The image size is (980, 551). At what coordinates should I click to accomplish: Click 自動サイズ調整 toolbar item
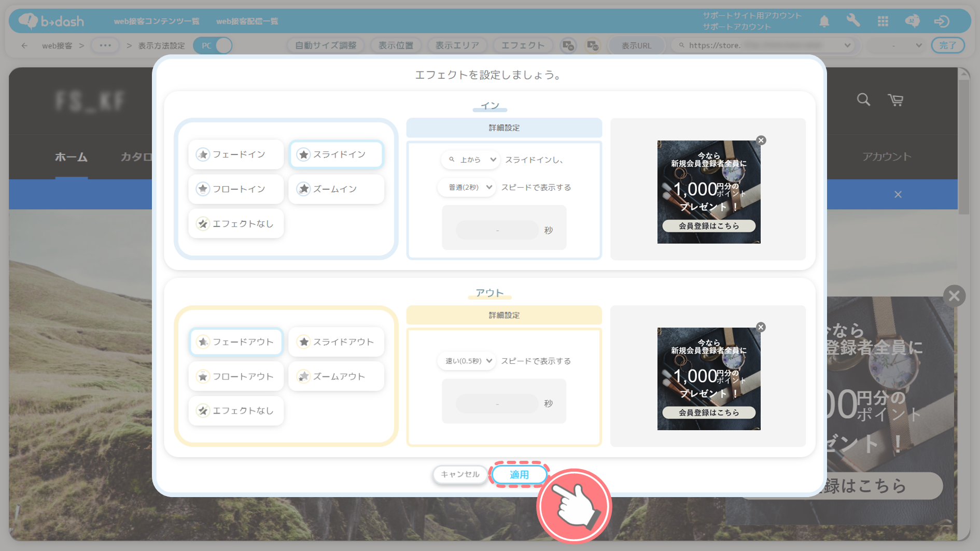click(326, 46)
